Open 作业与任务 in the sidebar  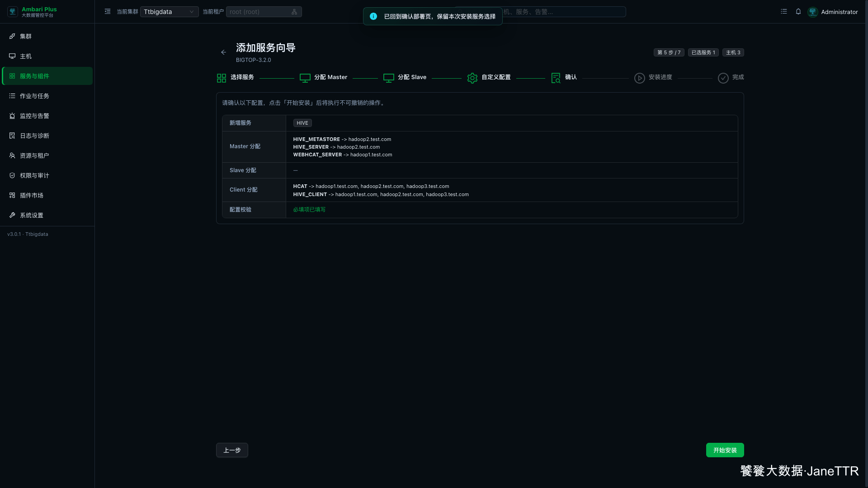(x=47, y=96)
